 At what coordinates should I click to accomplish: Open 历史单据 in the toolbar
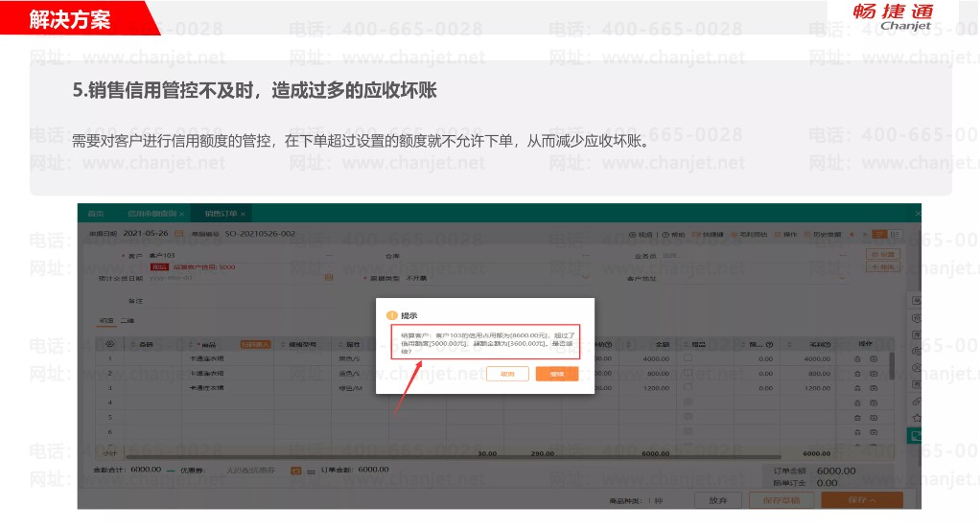(823, 235)
